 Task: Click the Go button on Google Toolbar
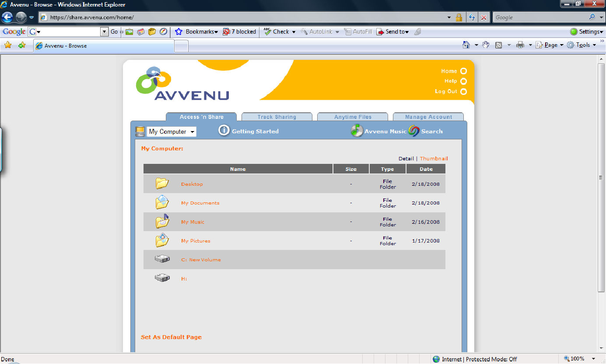(115, 31)
